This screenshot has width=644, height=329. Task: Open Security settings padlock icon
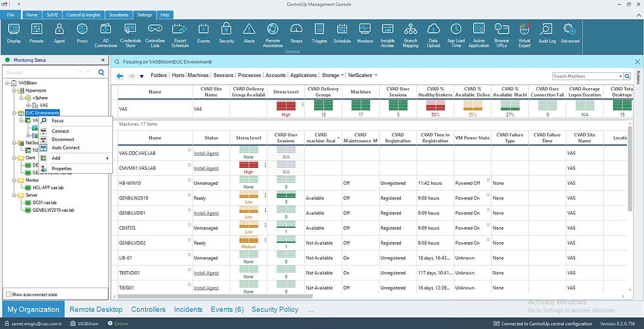point(226,34)
